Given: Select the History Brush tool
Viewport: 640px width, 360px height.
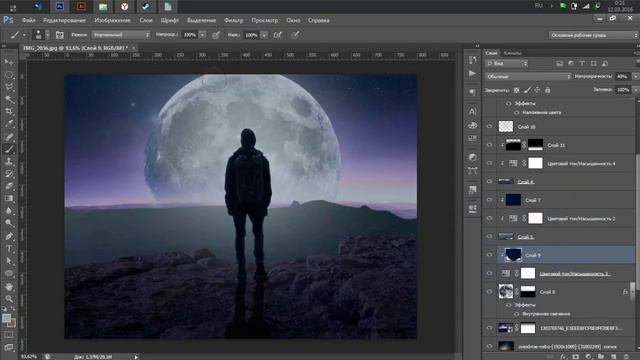Looking at the screenshot, I should point(9,174).
